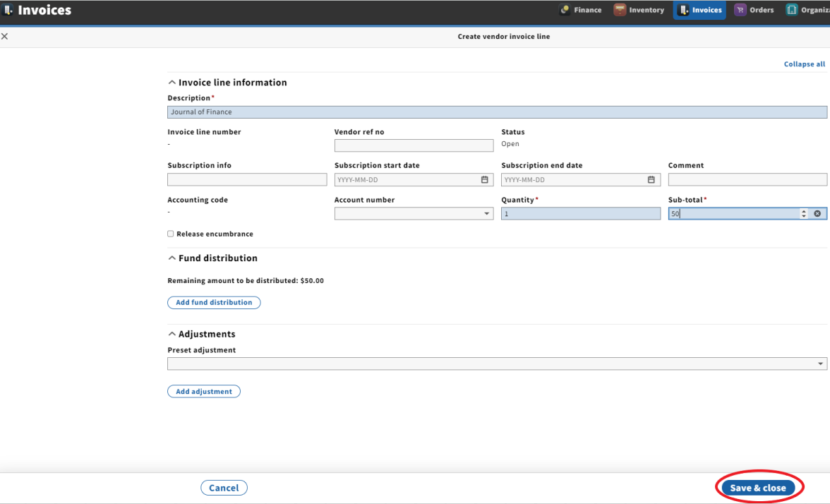This screenshot has width=830, height=504.
Task: Click Add fund distribution button
Action: 214,302
